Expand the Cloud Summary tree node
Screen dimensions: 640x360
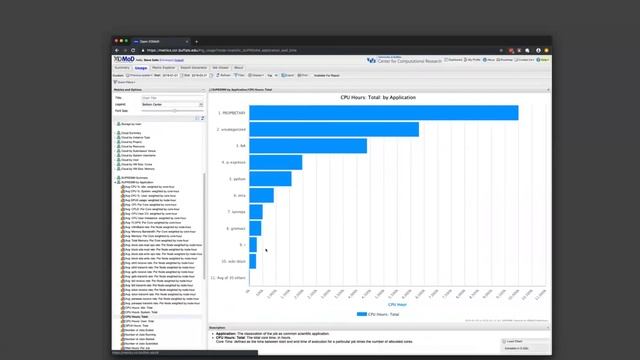point(115,133)
